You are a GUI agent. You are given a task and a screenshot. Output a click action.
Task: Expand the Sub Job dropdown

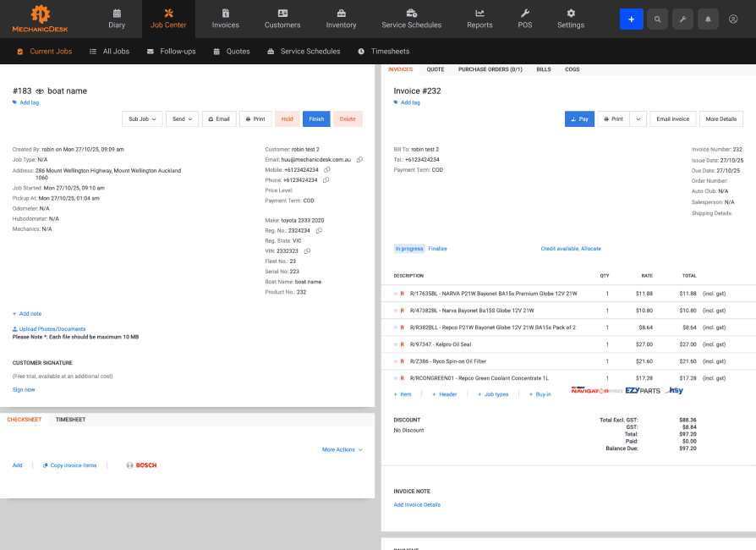(x=142, y=119)
